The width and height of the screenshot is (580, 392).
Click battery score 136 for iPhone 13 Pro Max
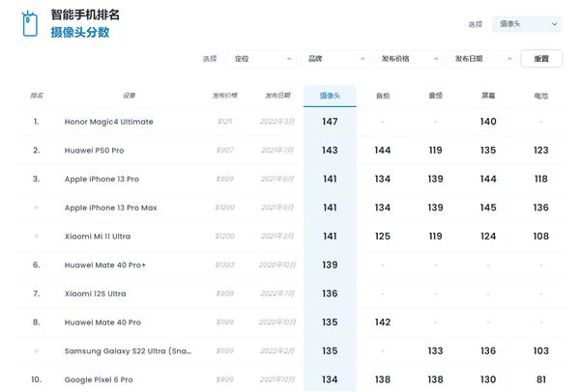coord(540,208)
